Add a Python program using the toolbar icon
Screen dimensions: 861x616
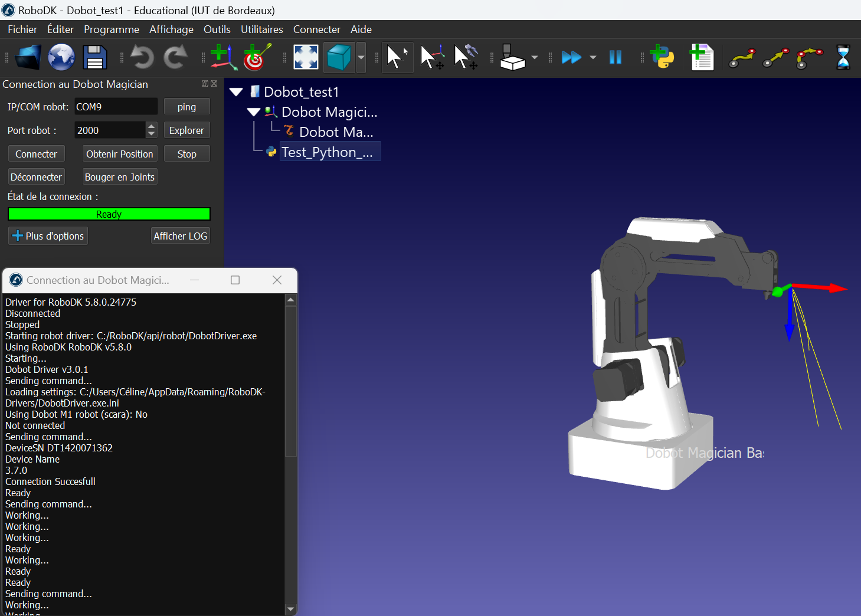click(x=662, y=58)
